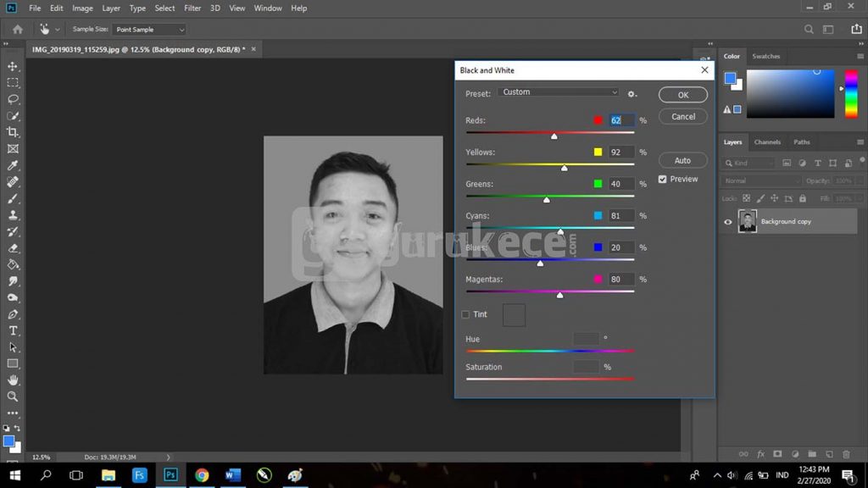Open the targeted adjustment tool preset arrow
Viewport: 868px width, 488px height.
point(57,30)
